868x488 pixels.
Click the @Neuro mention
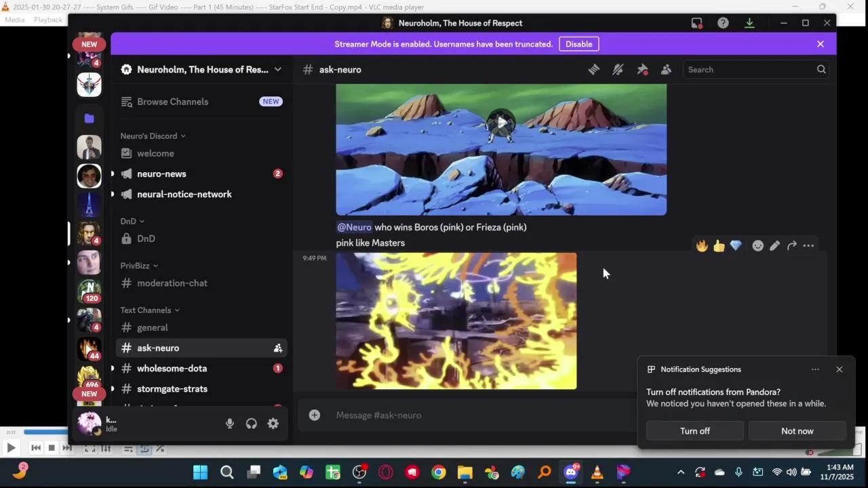coord(354,227)
